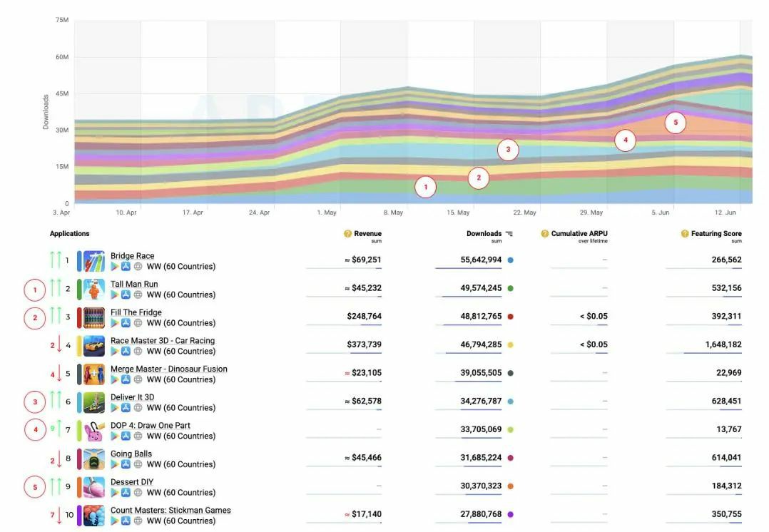This screenshot has height=532, width=769.
Task: Sort by the Downloads column header
Action: click(484, 234)
